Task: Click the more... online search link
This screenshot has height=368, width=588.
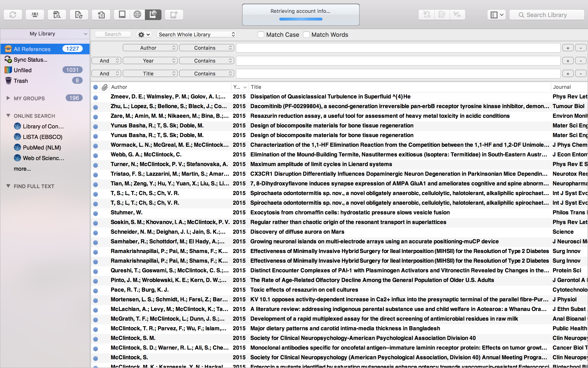Action: pyautogui.click(x=22, y=169)
